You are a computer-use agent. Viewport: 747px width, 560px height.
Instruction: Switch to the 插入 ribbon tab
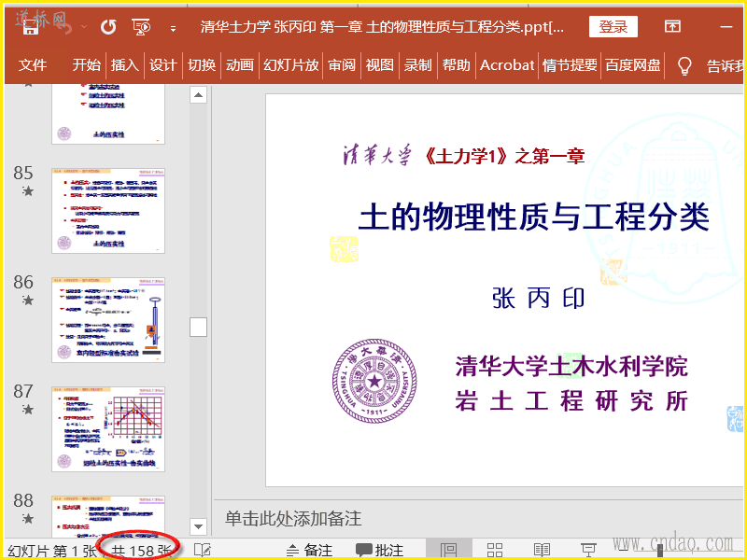(125, 65)
